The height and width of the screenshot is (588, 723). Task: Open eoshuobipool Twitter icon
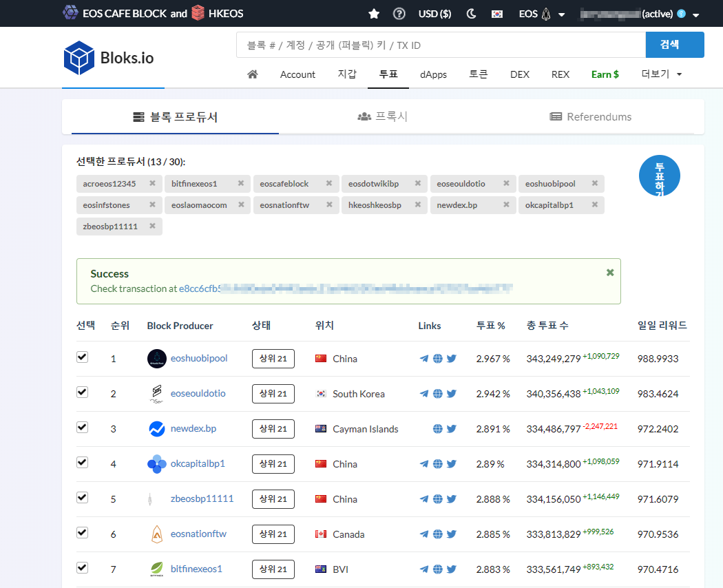(452, 359)
